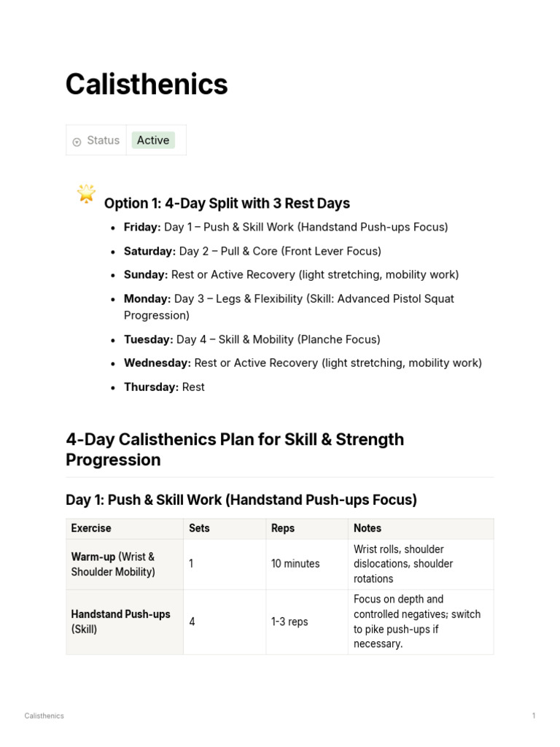The image size is (560, 747).
Task: Click the Exercise column header
Action: coord(91,528)
